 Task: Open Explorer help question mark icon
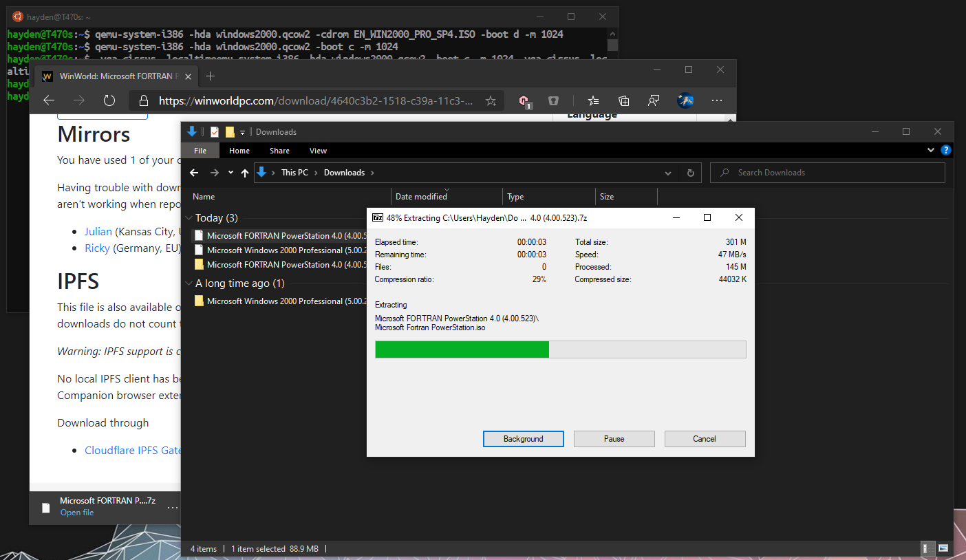[x=946, y=150]
